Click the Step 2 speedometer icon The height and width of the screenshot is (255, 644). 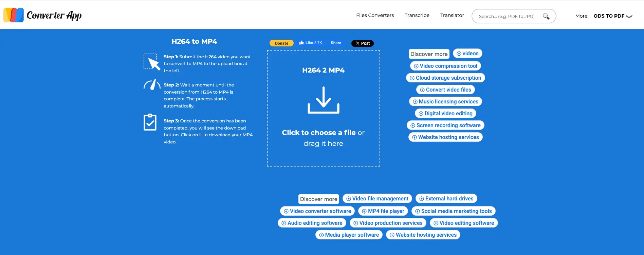coord(152,85)
